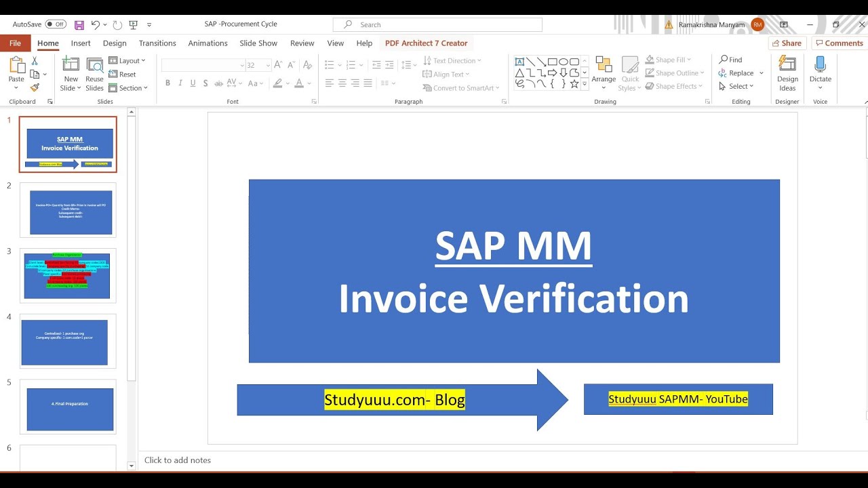Select the right arrow shape
The width and height of the screenshot is (868, 488).
553,73
